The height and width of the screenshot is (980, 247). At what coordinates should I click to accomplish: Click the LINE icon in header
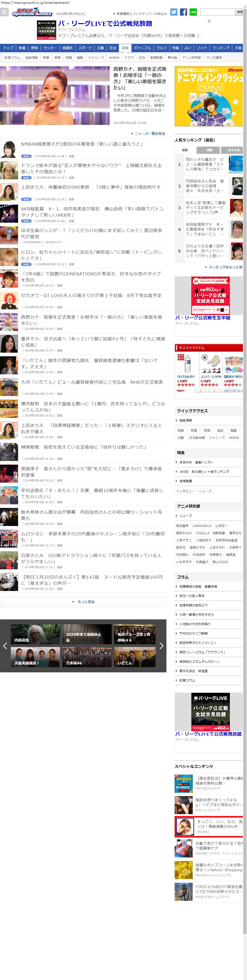[x=193, y=12]
